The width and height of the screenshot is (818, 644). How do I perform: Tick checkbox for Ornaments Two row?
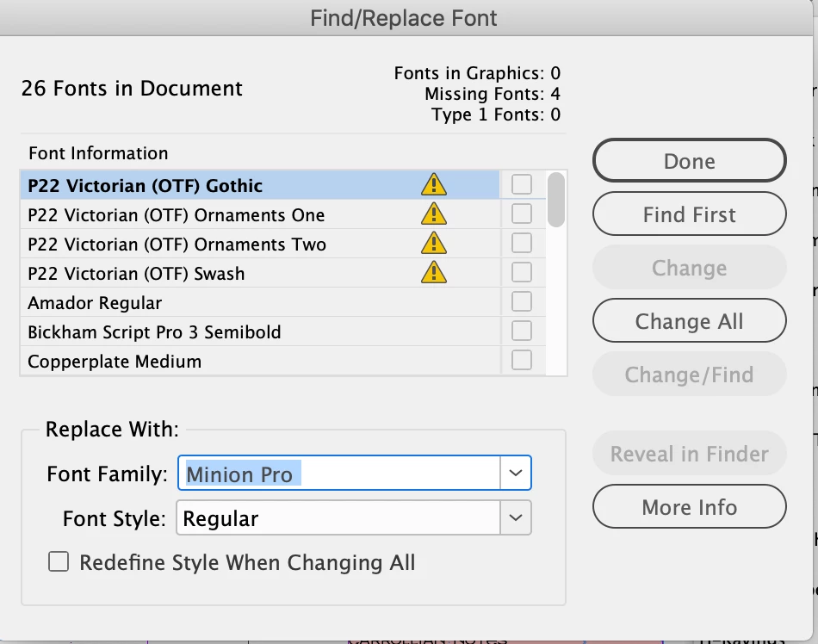(x=522, y=243)
